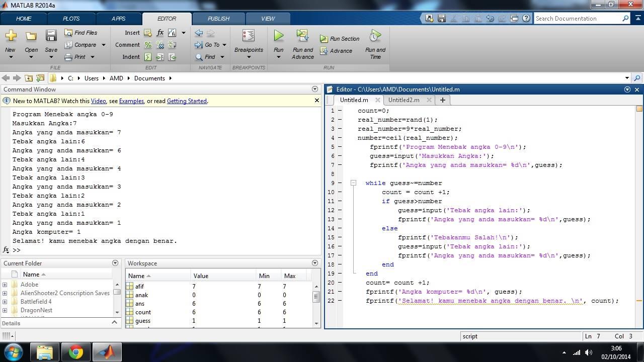Open the Print dropdown arrow
Viewport: 644px width, 362px height.
93,57
